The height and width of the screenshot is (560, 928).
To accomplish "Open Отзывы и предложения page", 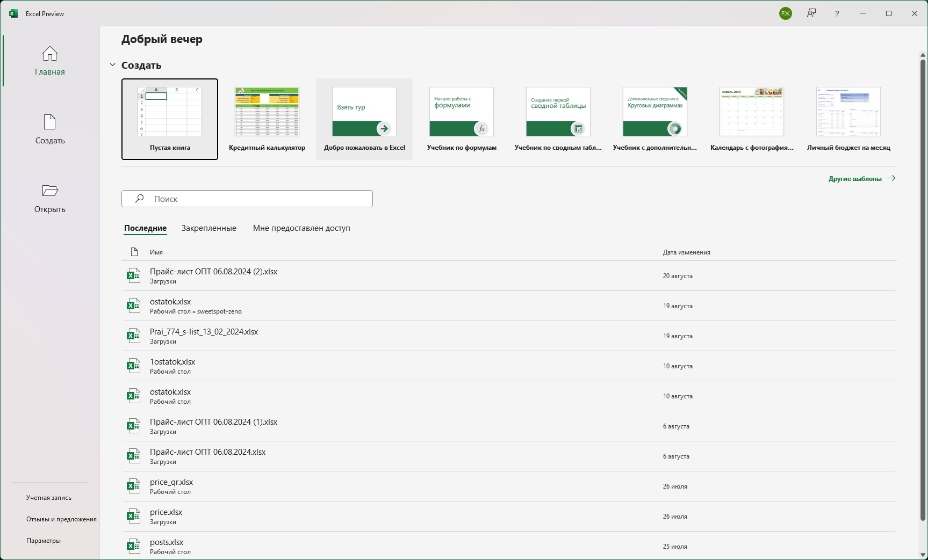I will click(61, 519).
